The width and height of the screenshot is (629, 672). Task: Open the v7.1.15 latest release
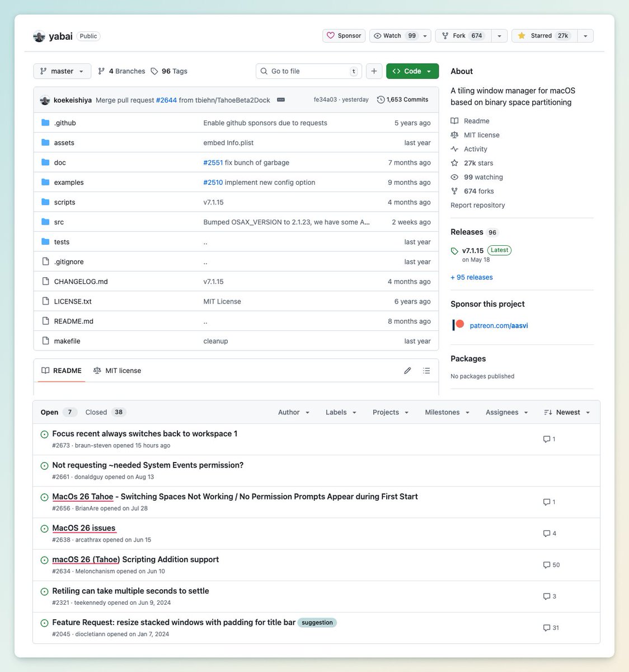pyautogui.click(x=473, y=251)
